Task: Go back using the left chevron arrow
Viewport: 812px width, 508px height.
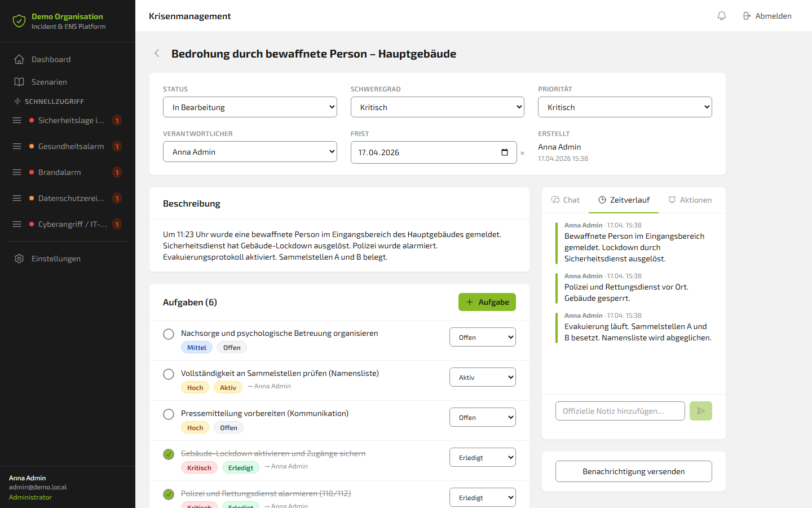Action: 157,53
